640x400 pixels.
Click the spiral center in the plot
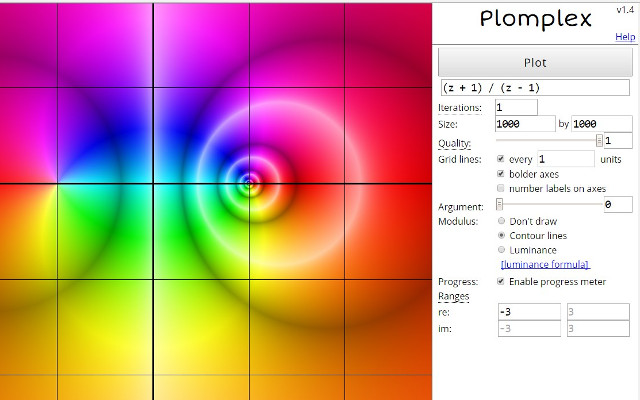[x=249, y=184]
